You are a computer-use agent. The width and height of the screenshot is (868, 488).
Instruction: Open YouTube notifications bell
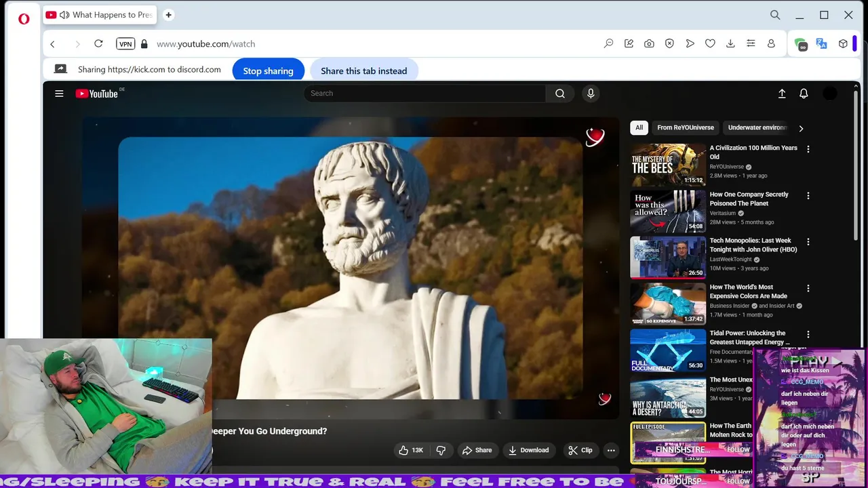804,94
